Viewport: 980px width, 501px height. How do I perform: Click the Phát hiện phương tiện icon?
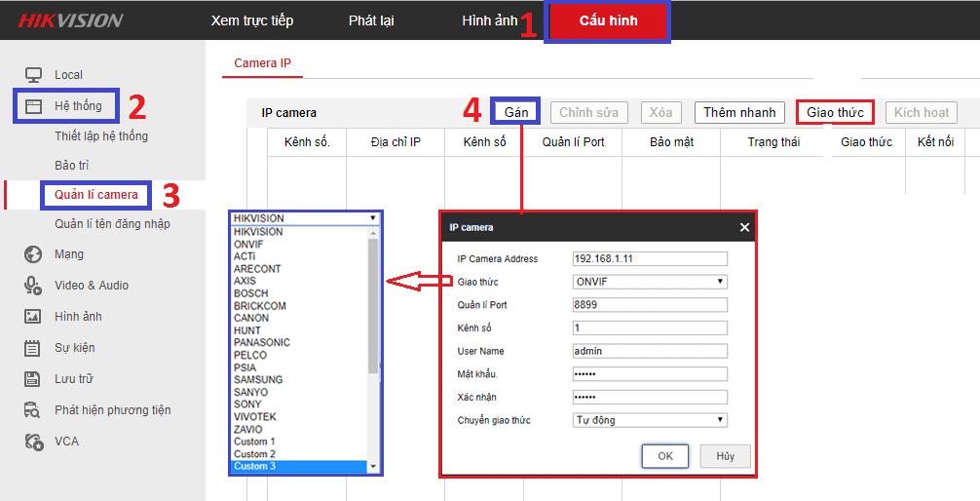pos(32,410)
